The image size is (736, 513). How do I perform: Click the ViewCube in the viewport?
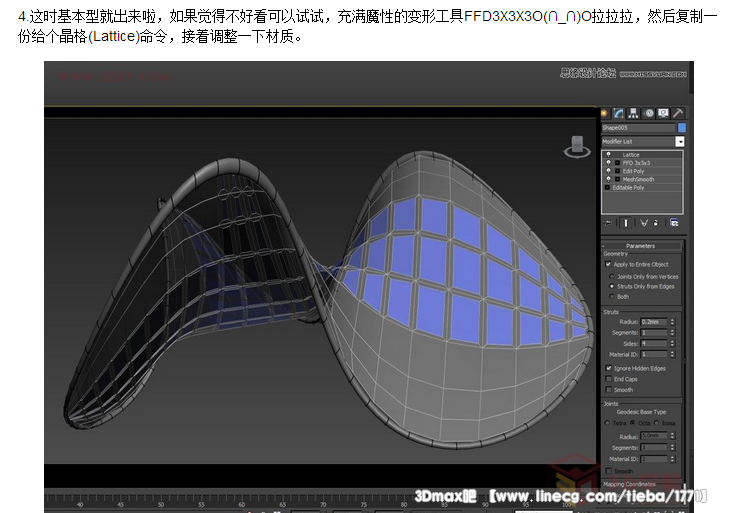click(576, 148)
